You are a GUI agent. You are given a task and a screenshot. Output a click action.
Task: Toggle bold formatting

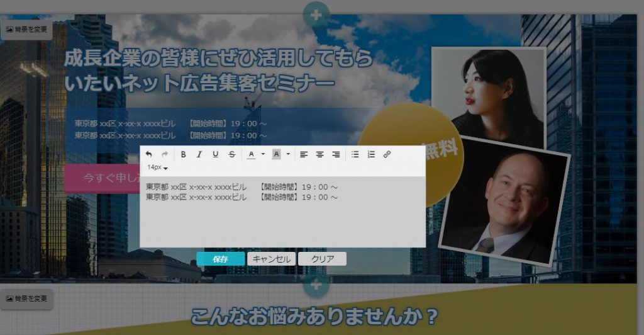(x=184, y=154)
